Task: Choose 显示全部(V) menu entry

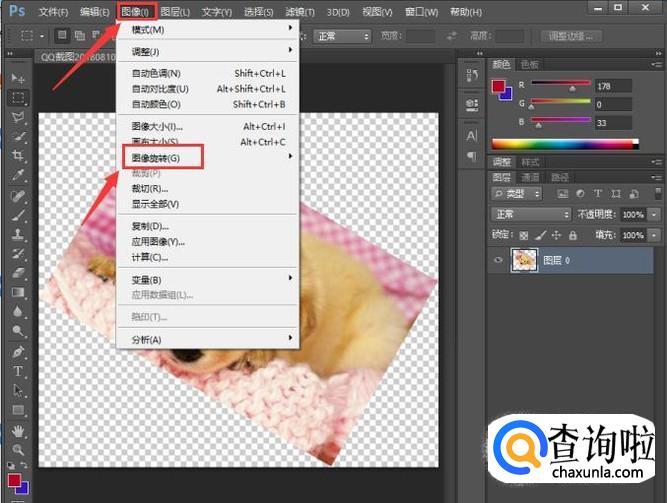Action: [208, 204]
